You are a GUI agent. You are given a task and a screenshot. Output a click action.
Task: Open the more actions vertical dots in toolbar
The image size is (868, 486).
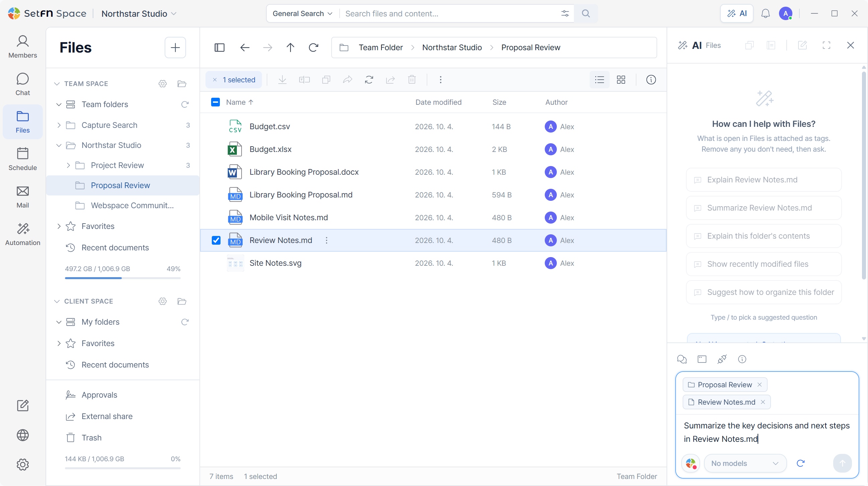click(x=440, y=80)
